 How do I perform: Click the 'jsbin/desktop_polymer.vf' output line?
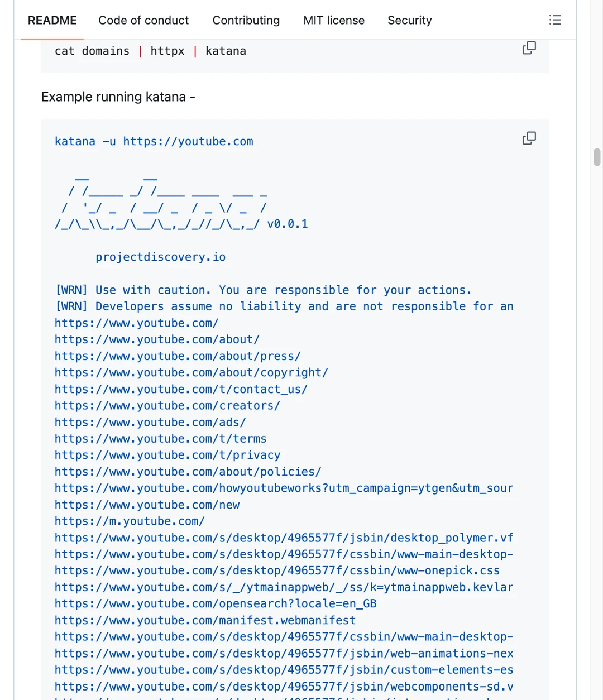(284, 538)
